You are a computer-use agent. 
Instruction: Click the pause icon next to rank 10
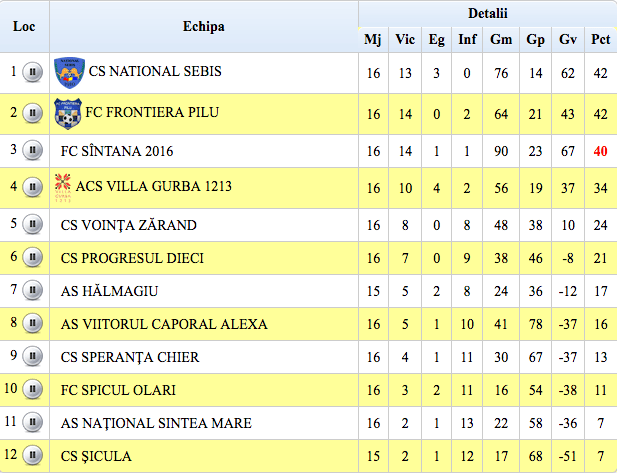[x=33, y=390]
